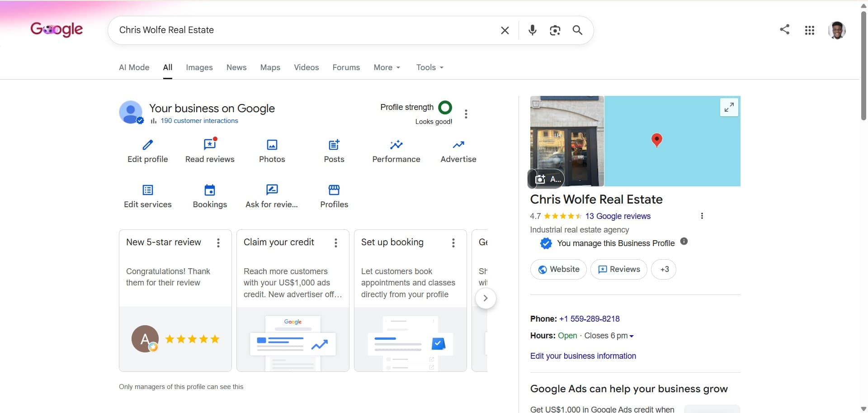The height and width of the screenshot is (413, 868).
Task: Open options menu on Claim your credit card
Action: 336,243
